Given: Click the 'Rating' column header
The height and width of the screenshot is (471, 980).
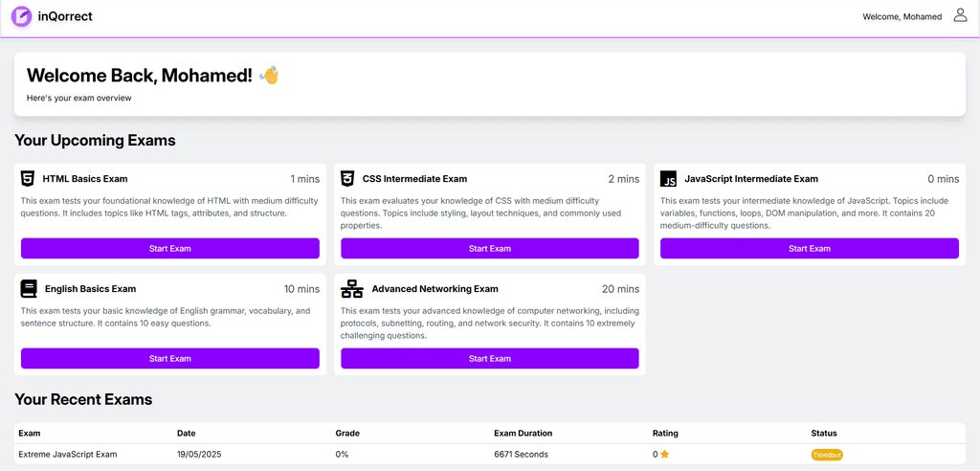Looking at the screenshot, I should tap(665, 433).
